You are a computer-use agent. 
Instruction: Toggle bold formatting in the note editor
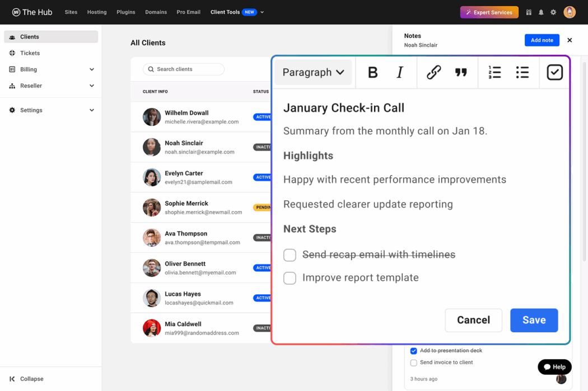tap(372, 72)
